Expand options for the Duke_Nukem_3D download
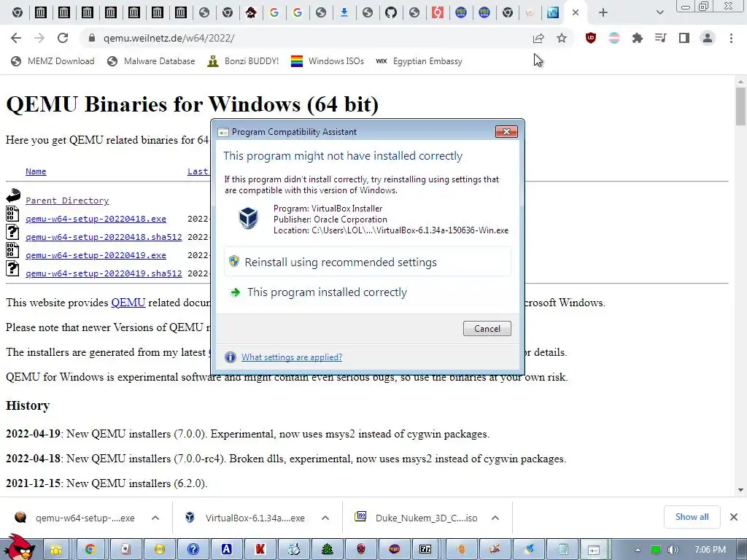This screenshot has width=747, height=560. (x=495, y=518)
